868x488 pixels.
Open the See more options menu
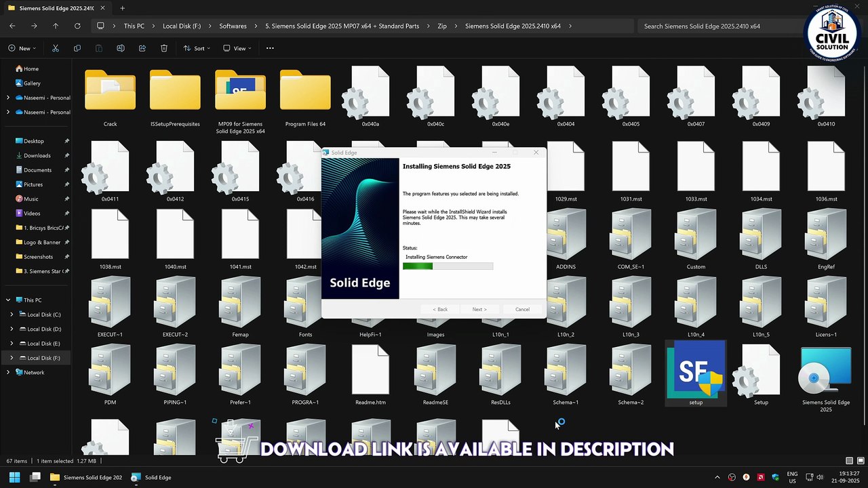[270, 48]
